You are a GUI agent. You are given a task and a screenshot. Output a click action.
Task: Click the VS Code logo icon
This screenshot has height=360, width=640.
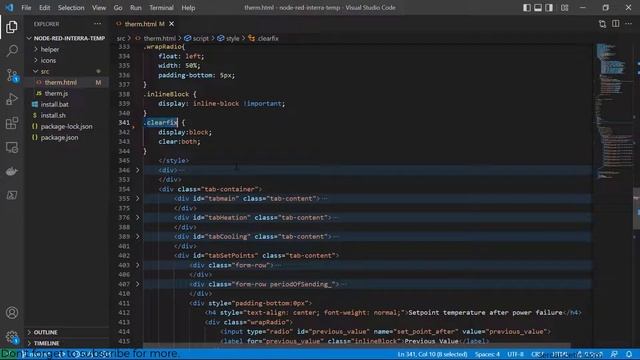tap(9, 7)
